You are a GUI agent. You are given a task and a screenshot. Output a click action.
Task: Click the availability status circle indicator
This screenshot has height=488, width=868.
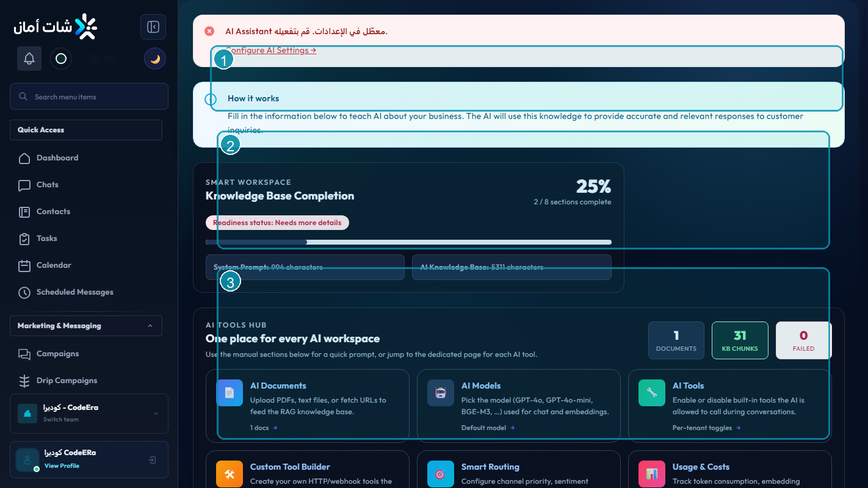click(61, 59)
